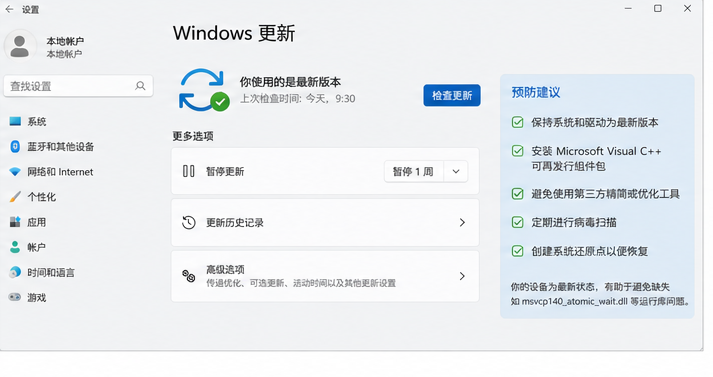Click the globe clock icon beside 时间和语言
This screenshot has height=377, width=713.
15,272
